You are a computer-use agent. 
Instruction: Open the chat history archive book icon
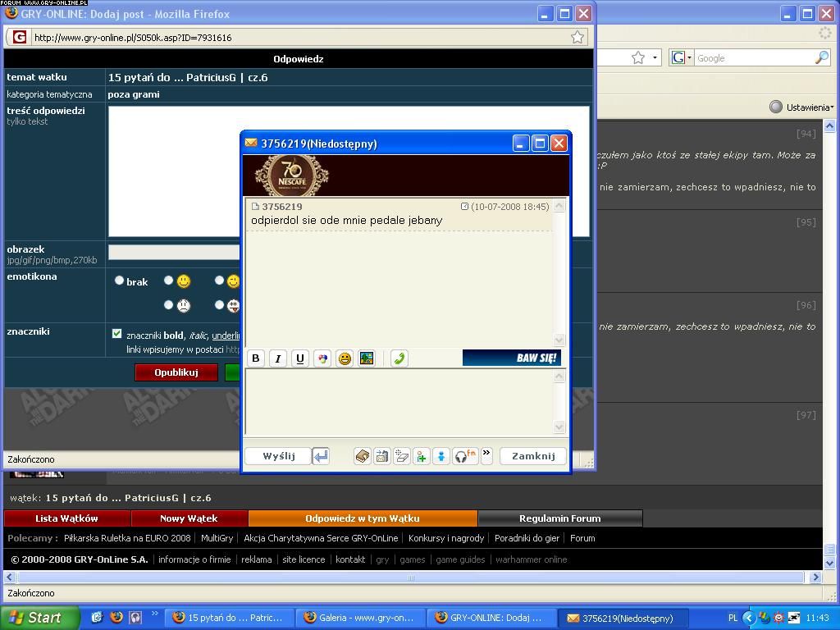click(x=362, y=456)
